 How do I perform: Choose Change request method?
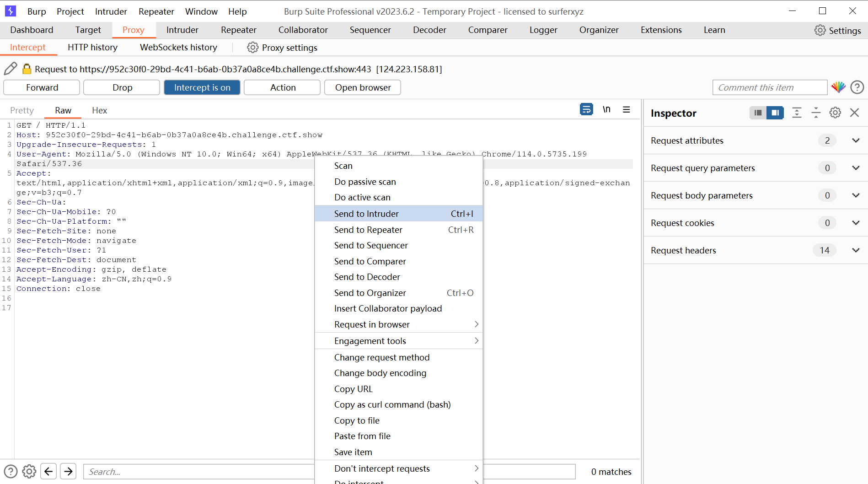pyautogui.click(x=399, y=357)
